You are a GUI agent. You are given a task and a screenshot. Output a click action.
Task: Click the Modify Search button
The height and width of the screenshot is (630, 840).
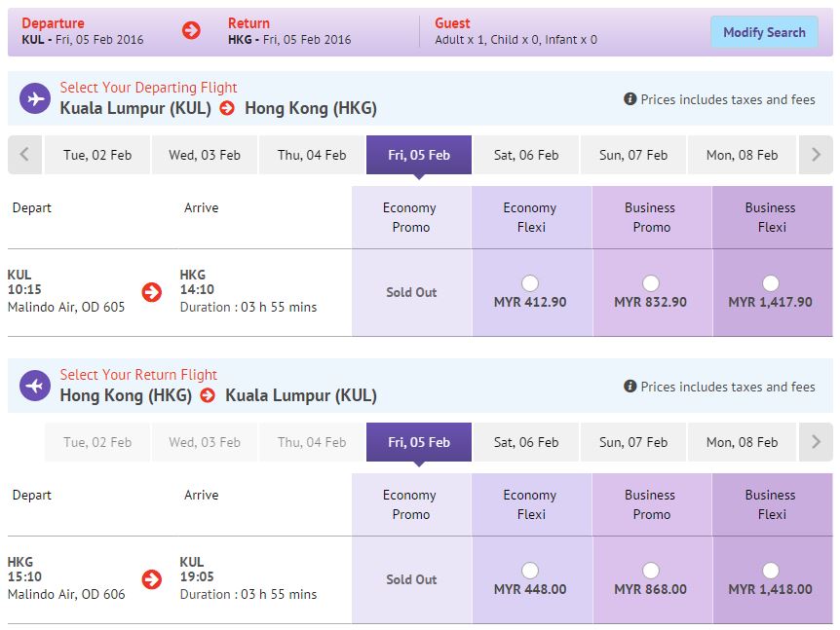[x=764, y=32]
